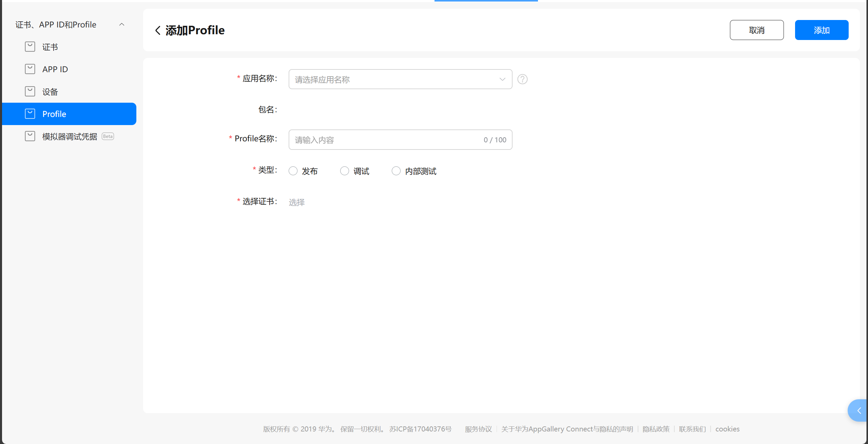Click the Profile sidebar icon

(30, 114)
